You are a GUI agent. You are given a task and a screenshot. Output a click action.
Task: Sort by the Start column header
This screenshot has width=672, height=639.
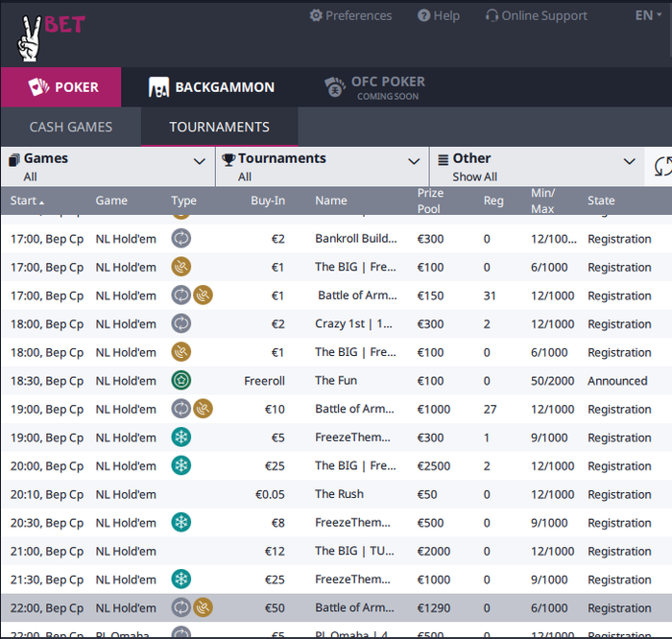pyautogui.click(x=27, y=201)
